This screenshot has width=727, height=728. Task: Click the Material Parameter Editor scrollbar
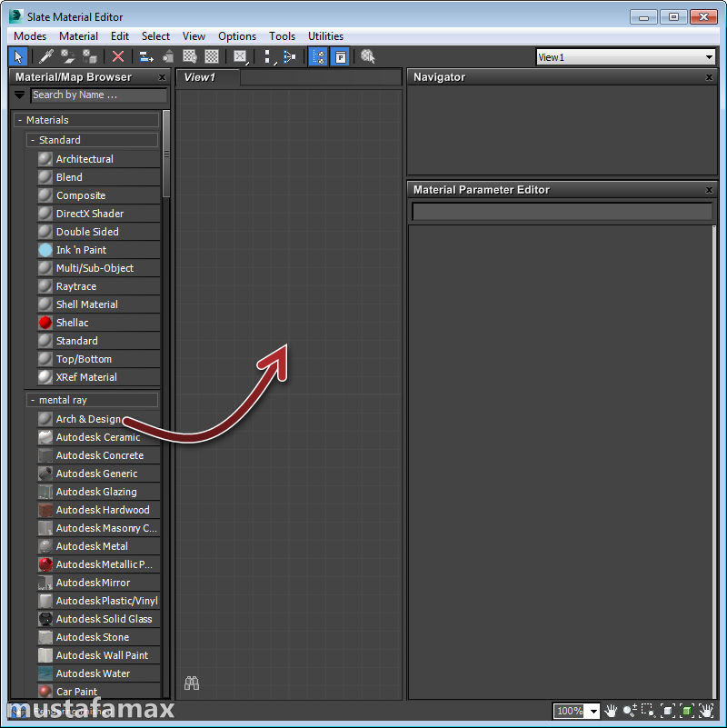click(x=714, y=462)
